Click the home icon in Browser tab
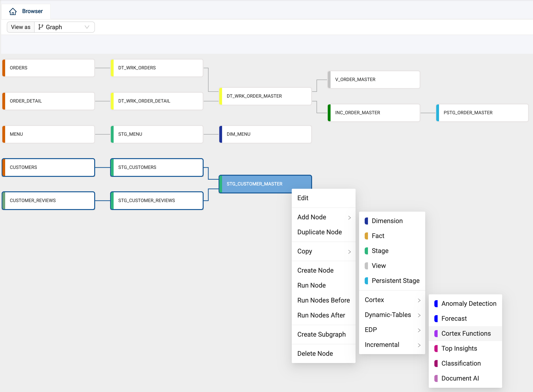 pyautogui.click(x=13, y=11)
